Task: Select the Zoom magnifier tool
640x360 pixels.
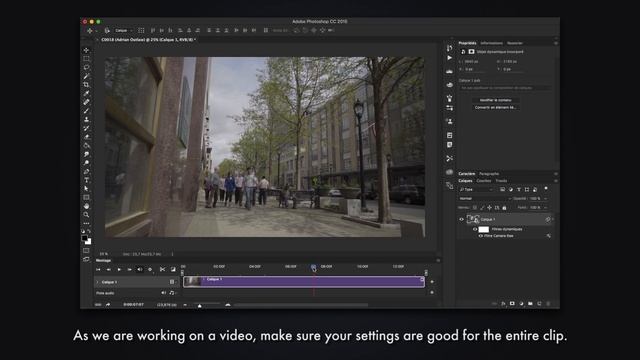Action: (86, 215)
